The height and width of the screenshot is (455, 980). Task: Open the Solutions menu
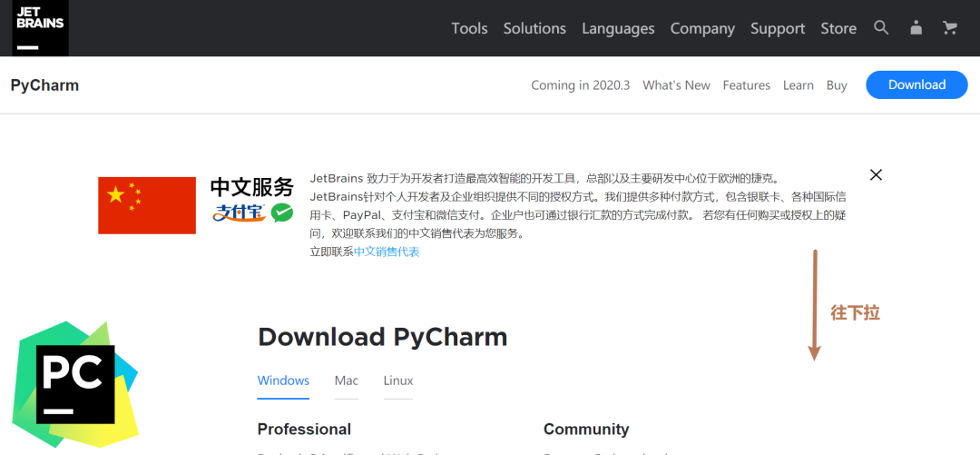coord(535,29)
